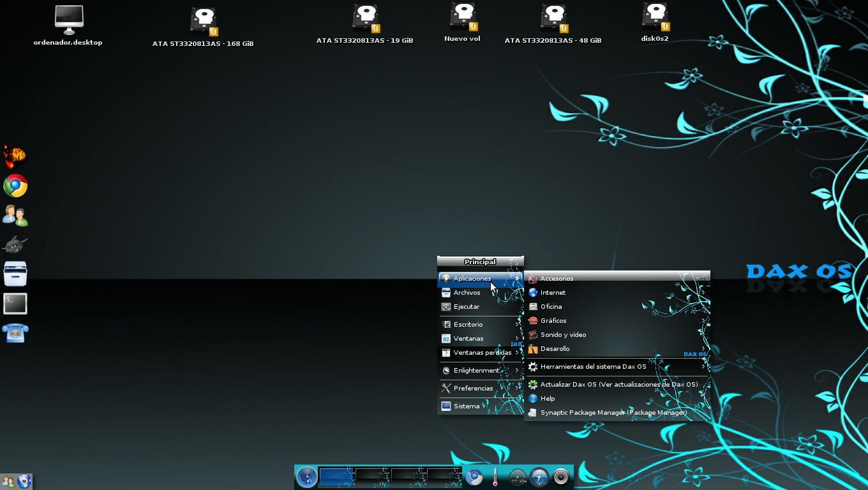Viewport: 868px width, 490px height.
Task: Open the Sonido y vídeo category
Action: click(x=617, y=335)
